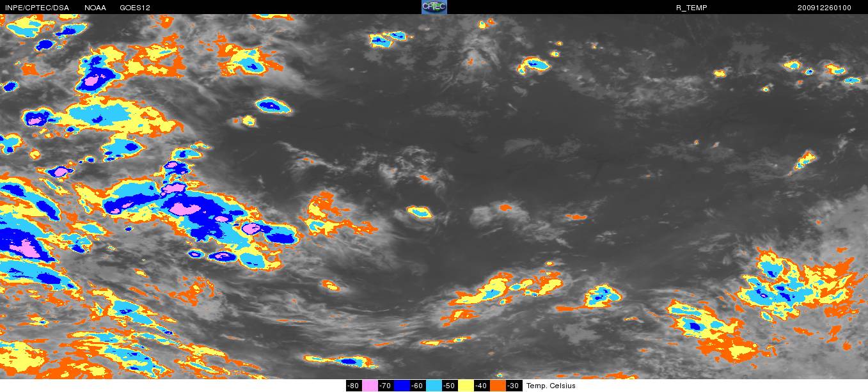Click the INPE/CPTEC/DSA header text
The height and width of the screenshot is (392, 868).
[36, 8]
